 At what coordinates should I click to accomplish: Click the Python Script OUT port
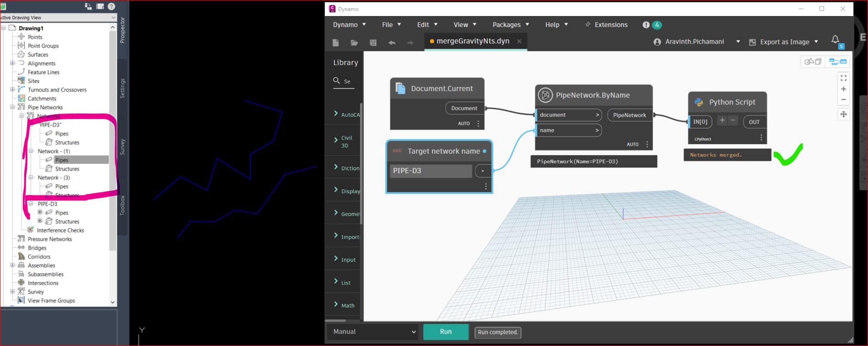click(x=754, y=122)
